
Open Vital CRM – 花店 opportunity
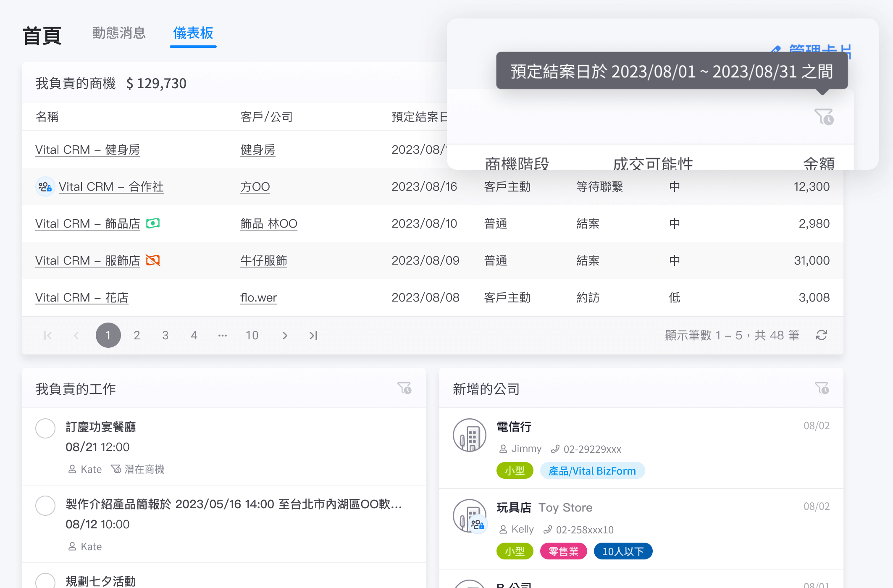point(81,297)
